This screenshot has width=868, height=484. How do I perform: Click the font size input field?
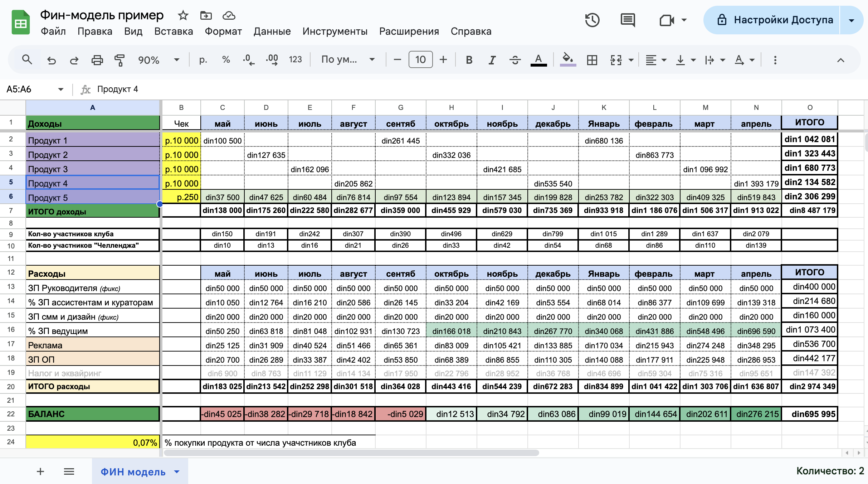click(420, 60)
